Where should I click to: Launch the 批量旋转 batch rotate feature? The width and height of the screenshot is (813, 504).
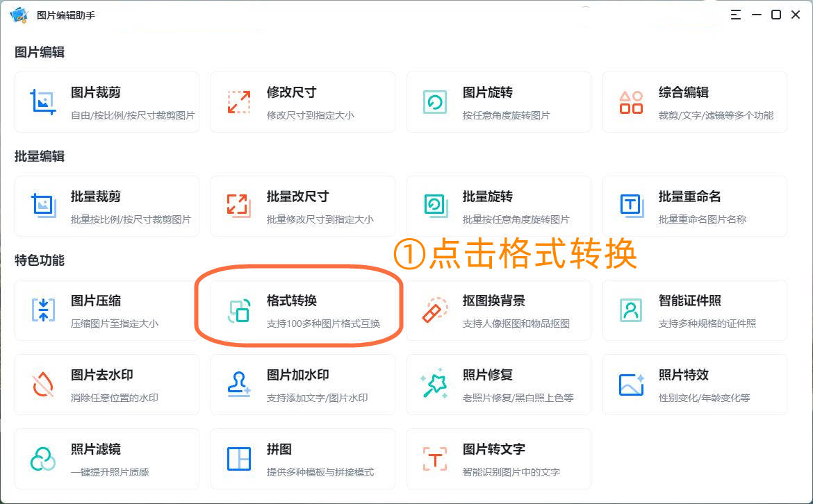tap(499, 205)
